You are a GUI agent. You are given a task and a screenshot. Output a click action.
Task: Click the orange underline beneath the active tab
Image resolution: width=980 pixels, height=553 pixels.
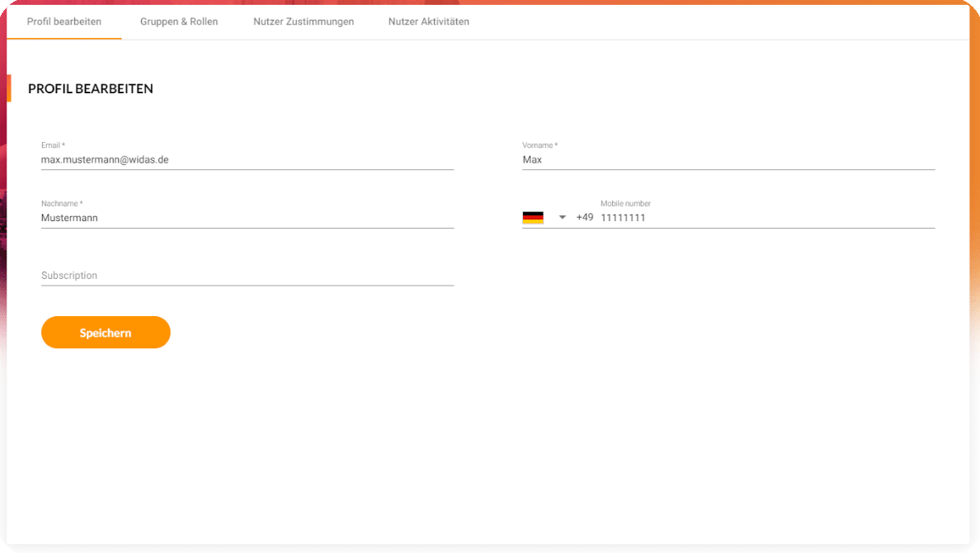(64, 39)
